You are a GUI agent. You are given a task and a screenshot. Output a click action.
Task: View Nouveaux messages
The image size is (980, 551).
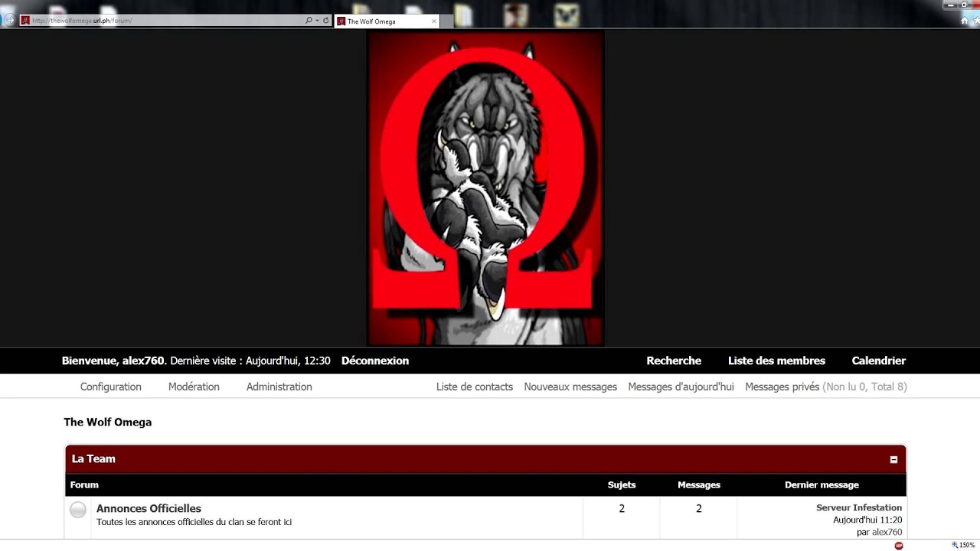point(570,387)
